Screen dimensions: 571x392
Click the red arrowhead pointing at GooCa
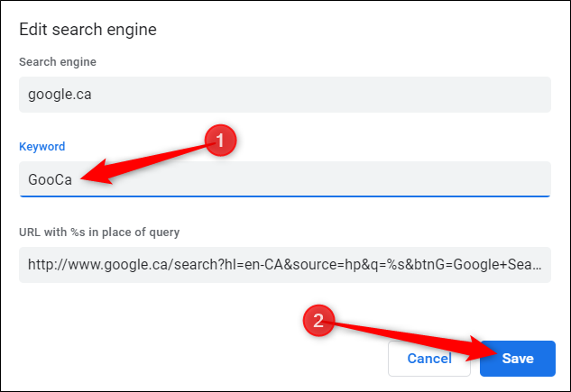point(92,178)
